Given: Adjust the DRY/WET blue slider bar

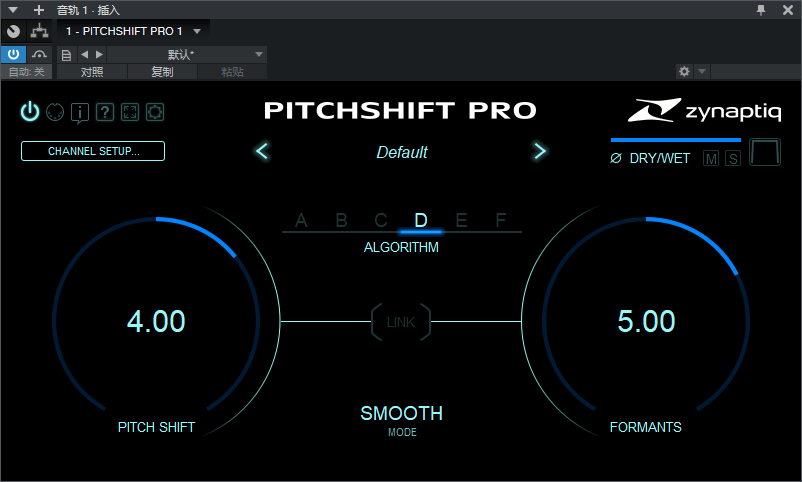Looking at the screenshot, I should [676, 140].
